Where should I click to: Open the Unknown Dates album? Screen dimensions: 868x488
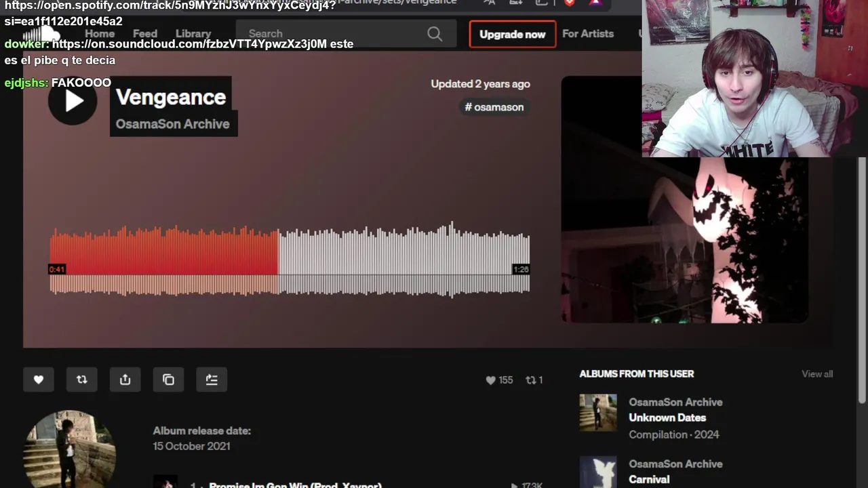667,418
